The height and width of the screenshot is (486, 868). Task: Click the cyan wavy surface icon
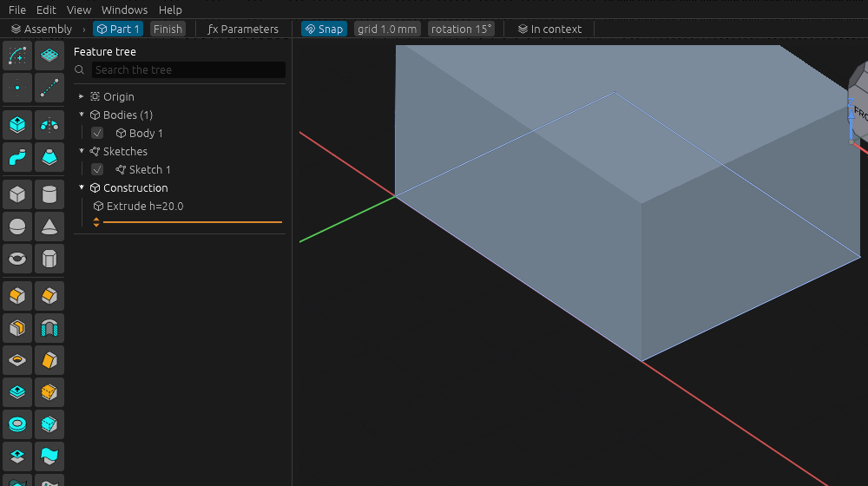click(x=49, y=456)
